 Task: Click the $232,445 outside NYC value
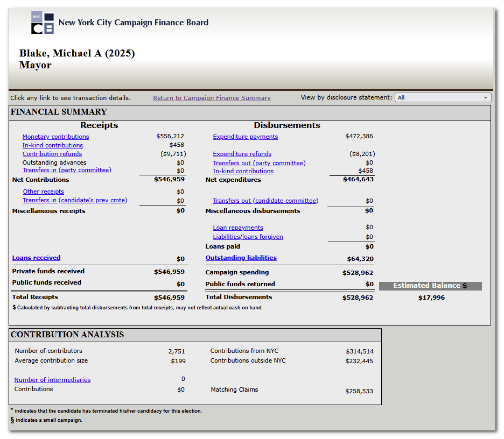359,361
